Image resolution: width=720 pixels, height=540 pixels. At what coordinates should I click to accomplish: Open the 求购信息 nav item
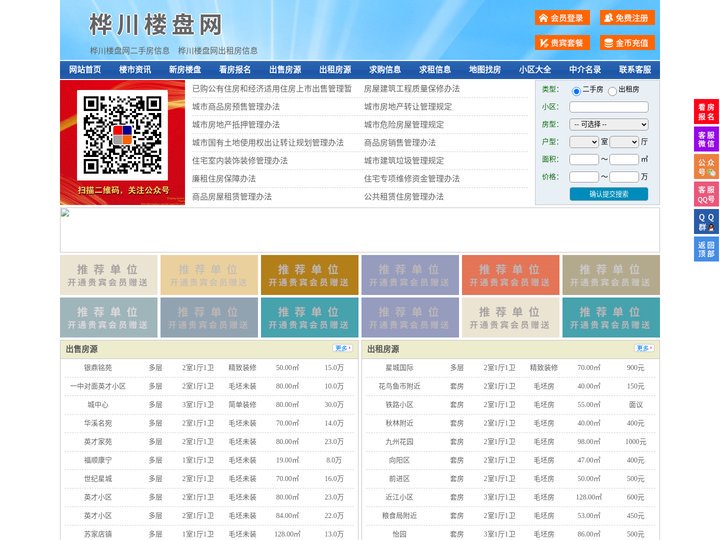(385, 70)
